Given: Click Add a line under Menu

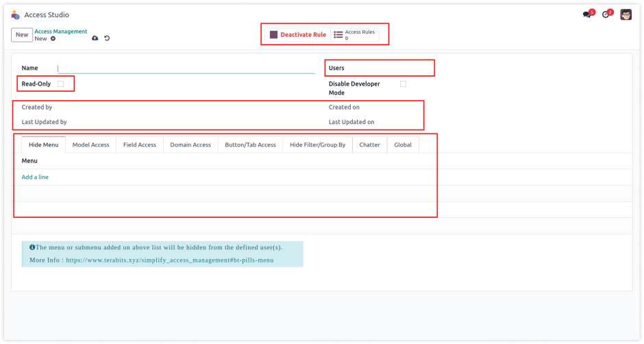Looking at the screenshot, I should pyautogui.click(x=35, y=177).
